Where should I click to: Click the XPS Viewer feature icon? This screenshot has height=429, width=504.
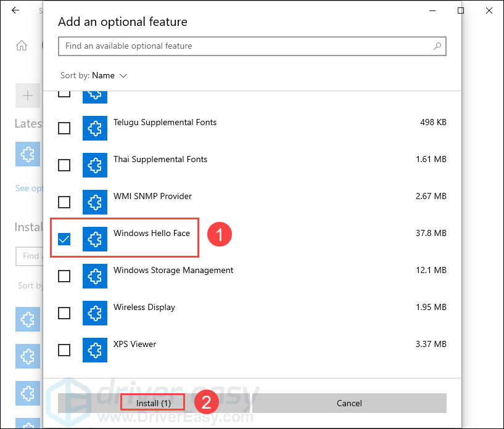(94, 350)
